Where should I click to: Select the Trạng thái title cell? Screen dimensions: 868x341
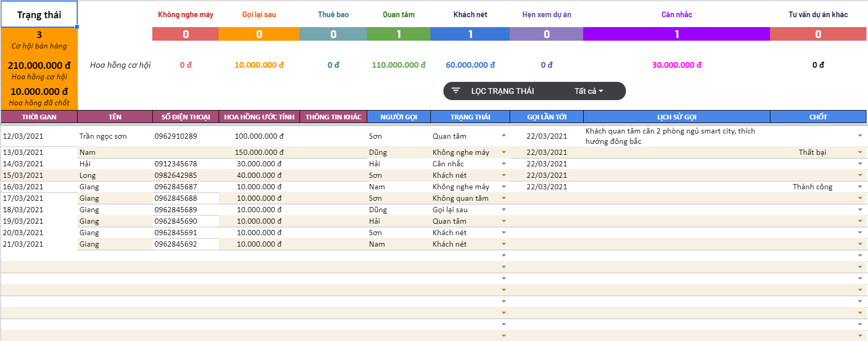point(39,15)
